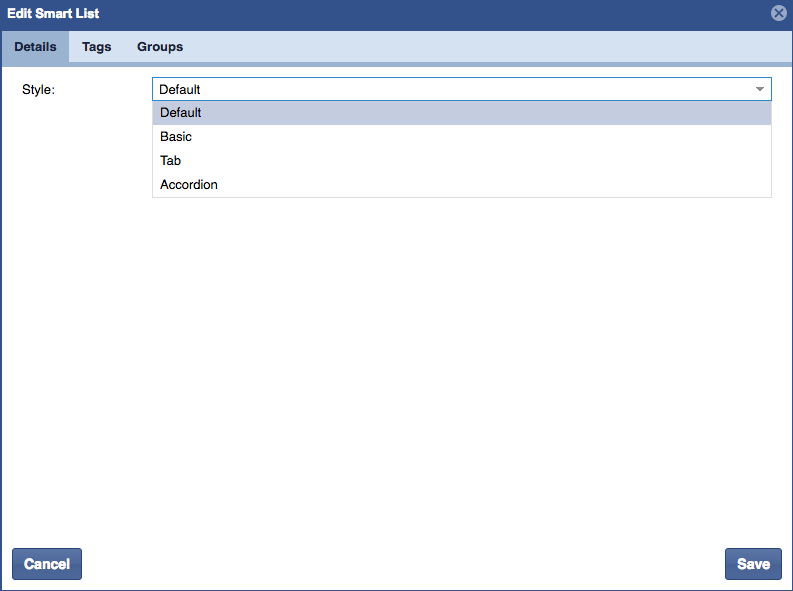Choose the Basic style option
Screen dimensions: 793x591
176,137
